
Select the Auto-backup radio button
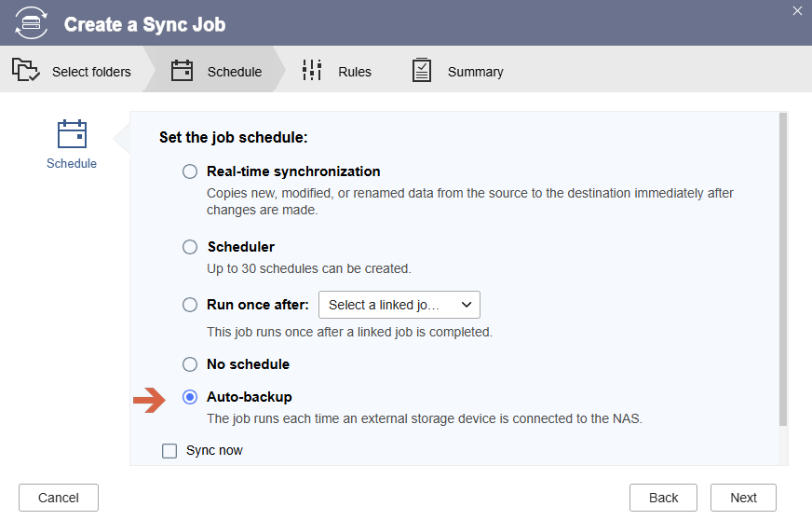[x=190, y=397]
